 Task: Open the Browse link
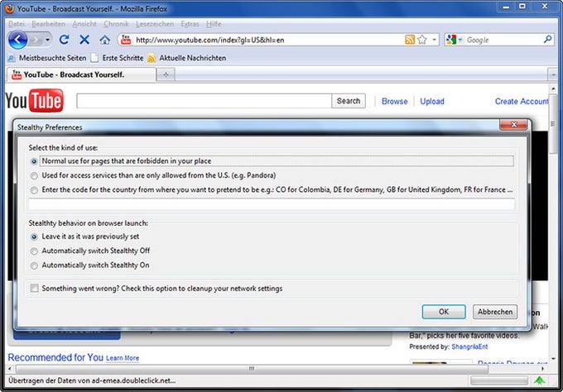(395, 102)
